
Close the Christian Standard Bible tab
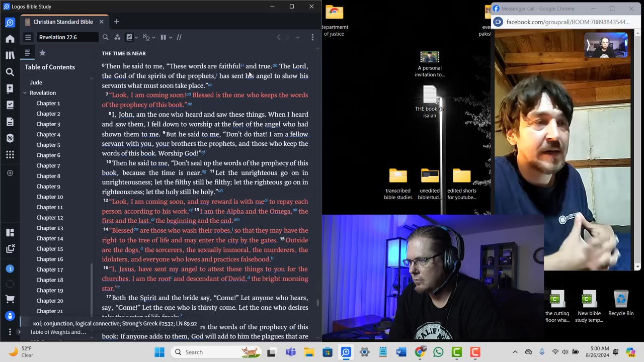pos(101,22)
